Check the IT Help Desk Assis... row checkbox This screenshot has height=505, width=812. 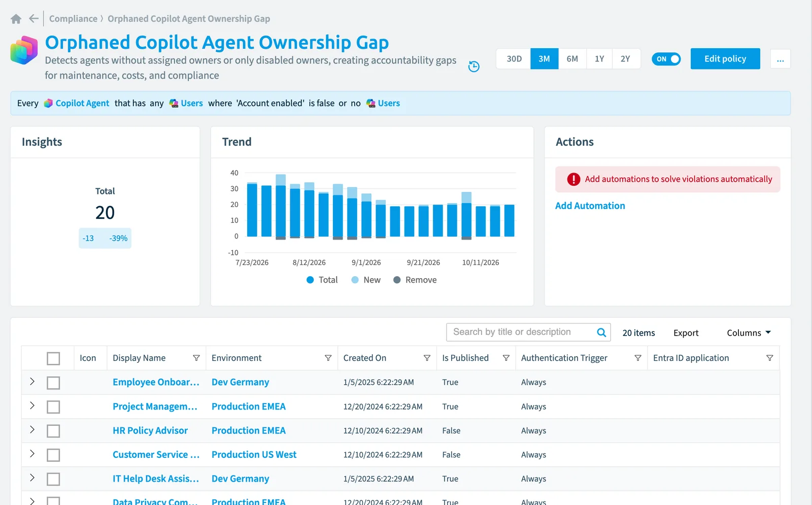click(x=53, y=479)
